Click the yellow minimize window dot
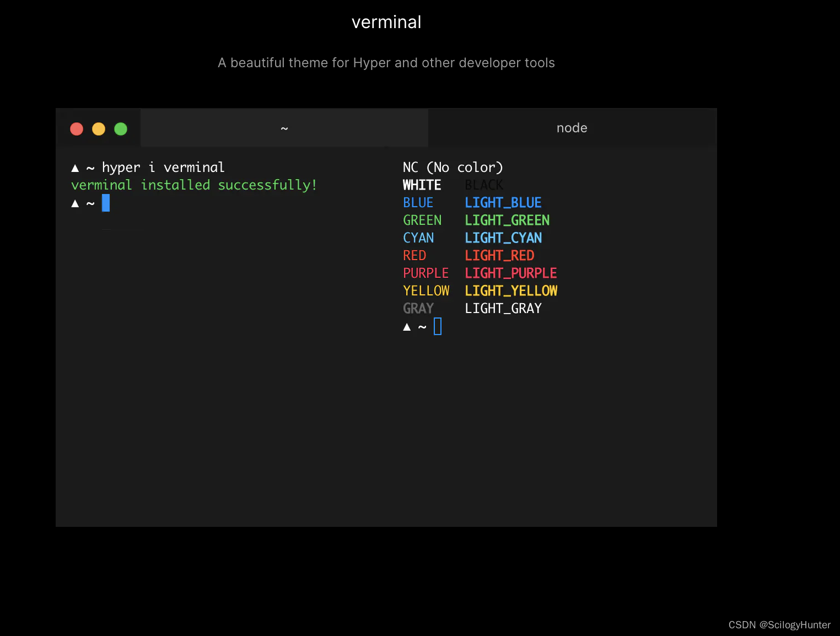 99,129
